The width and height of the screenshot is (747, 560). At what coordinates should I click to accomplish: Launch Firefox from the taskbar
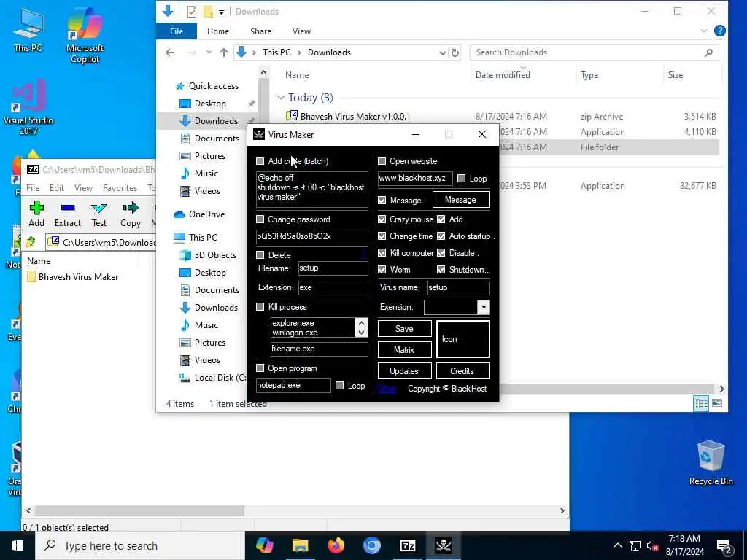click(x=336, y=545)
